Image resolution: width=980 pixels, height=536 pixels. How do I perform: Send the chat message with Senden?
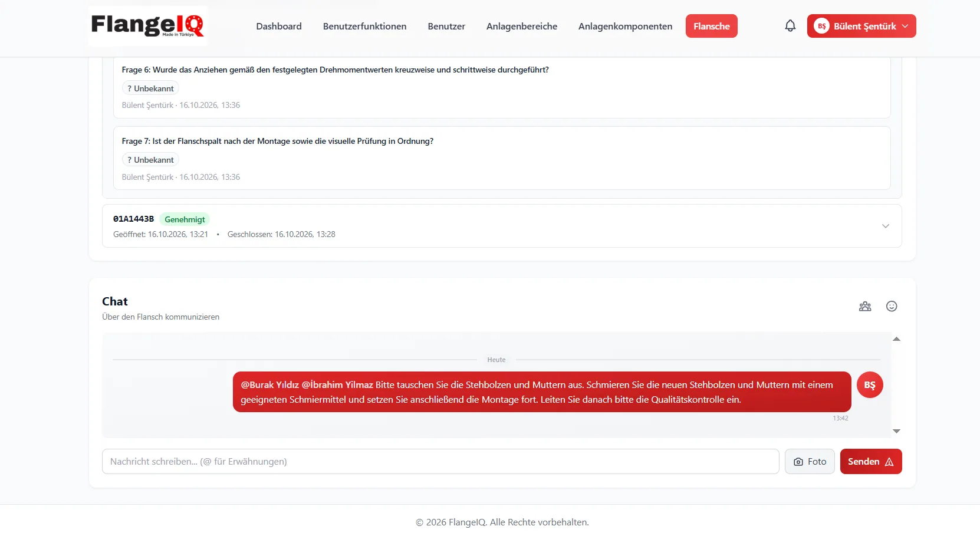871,462
